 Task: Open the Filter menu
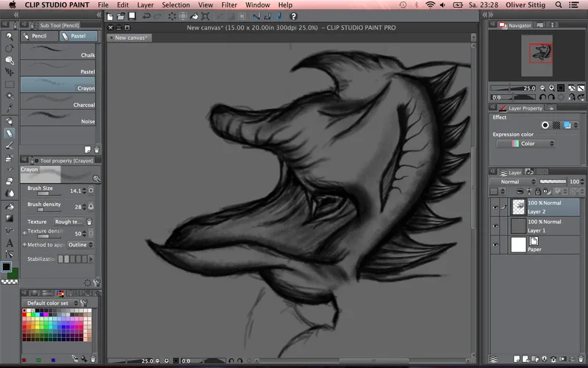pos(229,5)
